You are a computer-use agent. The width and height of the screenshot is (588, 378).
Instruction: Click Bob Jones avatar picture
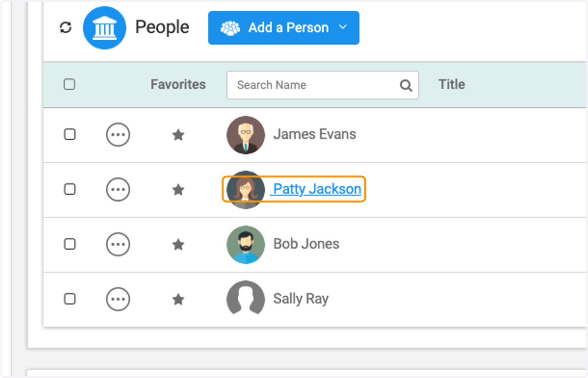[x=246, y=244]
